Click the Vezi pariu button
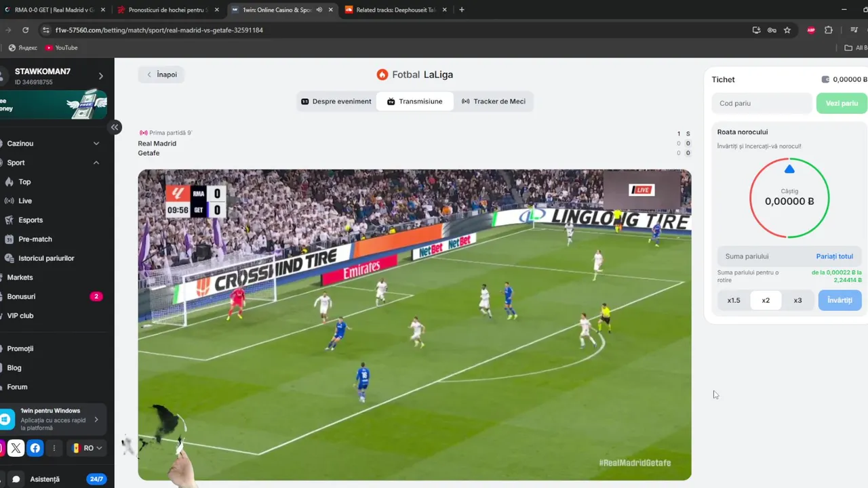868x488 pixels. pos(842,103)
